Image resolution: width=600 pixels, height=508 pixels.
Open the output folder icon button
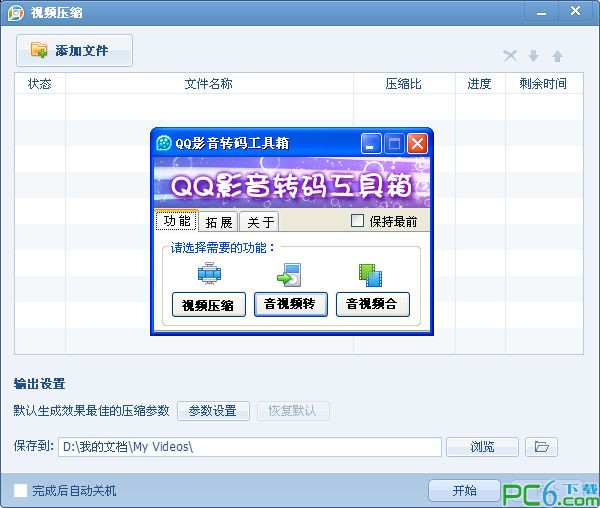pos(541,447)
